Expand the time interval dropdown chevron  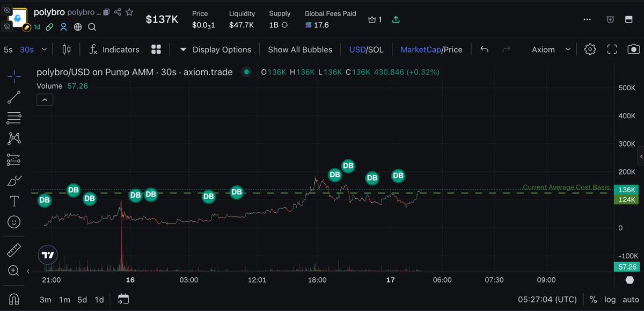(44, 49)
